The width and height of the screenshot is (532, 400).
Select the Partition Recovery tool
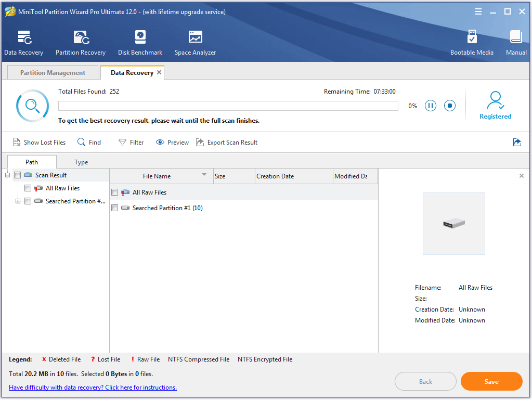80,42
